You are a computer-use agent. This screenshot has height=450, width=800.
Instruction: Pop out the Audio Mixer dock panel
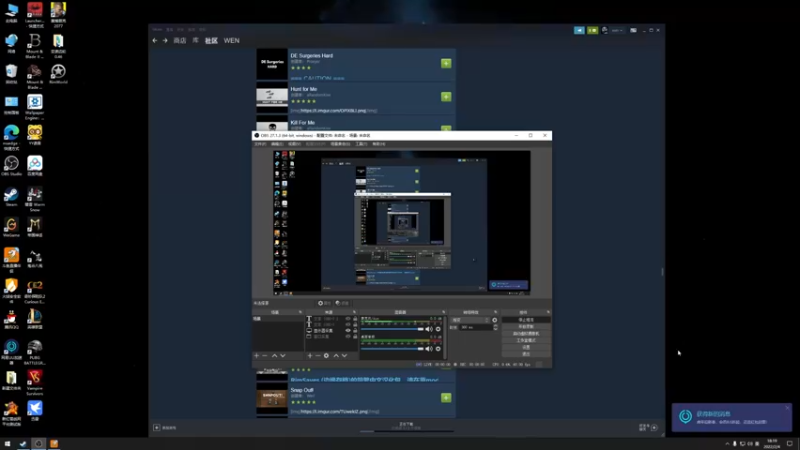click(444, 312)
